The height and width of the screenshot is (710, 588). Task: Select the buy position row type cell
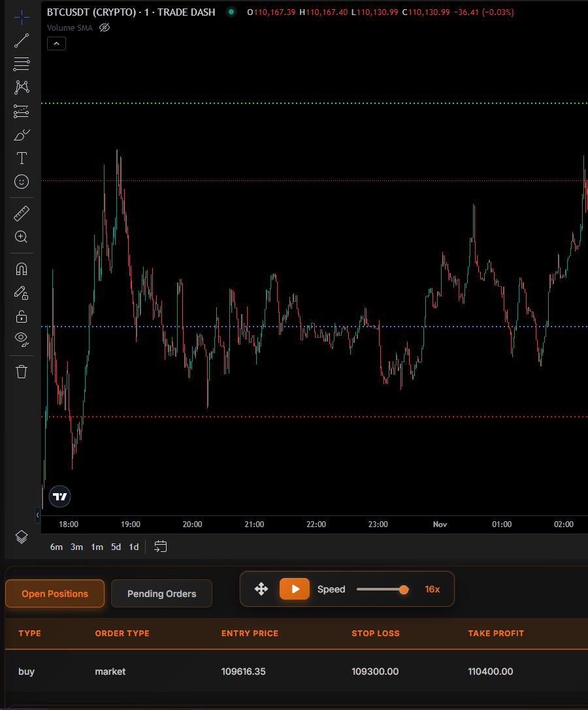(26, 671)
